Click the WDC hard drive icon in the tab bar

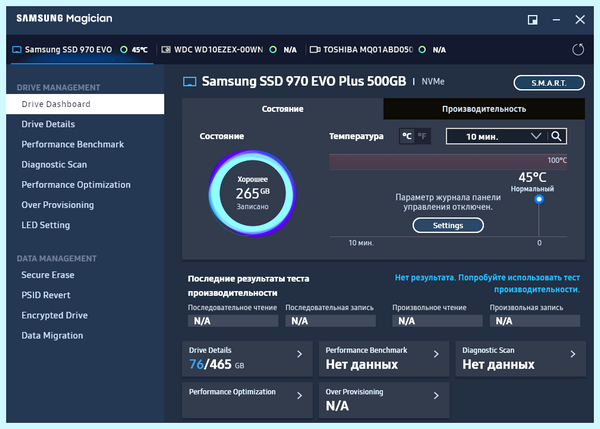pos(166,50)
